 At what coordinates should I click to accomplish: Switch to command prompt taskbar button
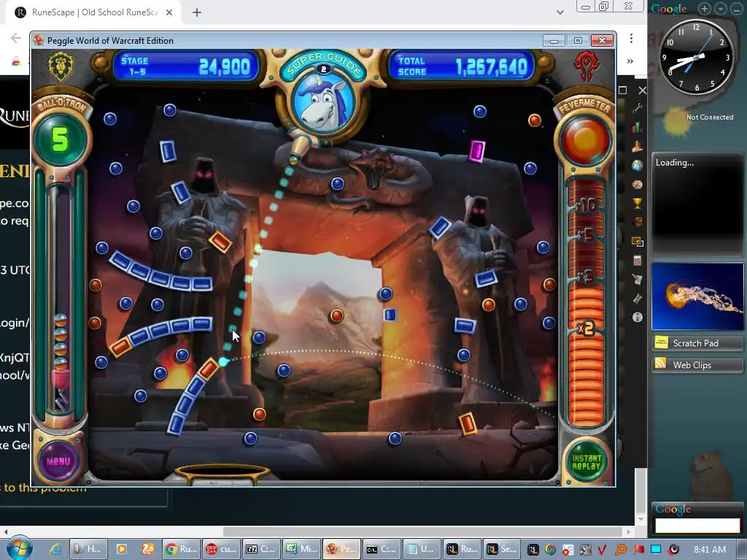pyautogui.click(x=382, y=549)
